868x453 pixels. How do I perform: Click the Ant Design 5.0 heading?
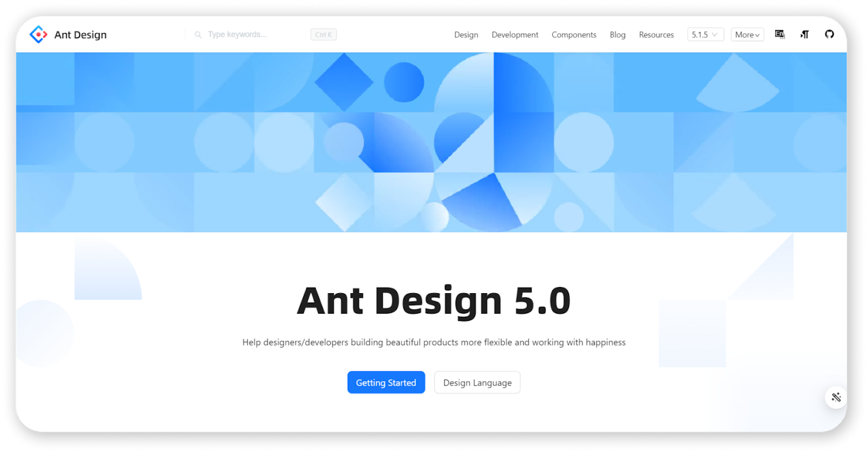[433, 300]
